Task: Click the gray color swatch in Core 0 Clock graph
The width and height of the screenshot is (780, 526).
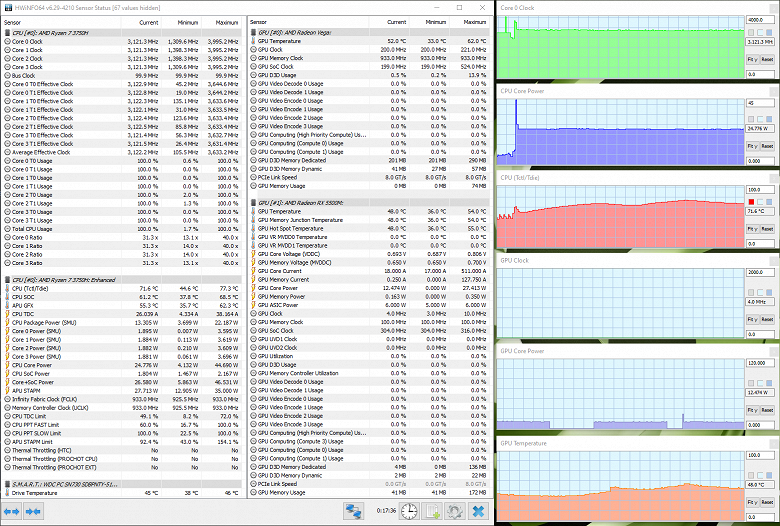Action: tap(751, 32)
